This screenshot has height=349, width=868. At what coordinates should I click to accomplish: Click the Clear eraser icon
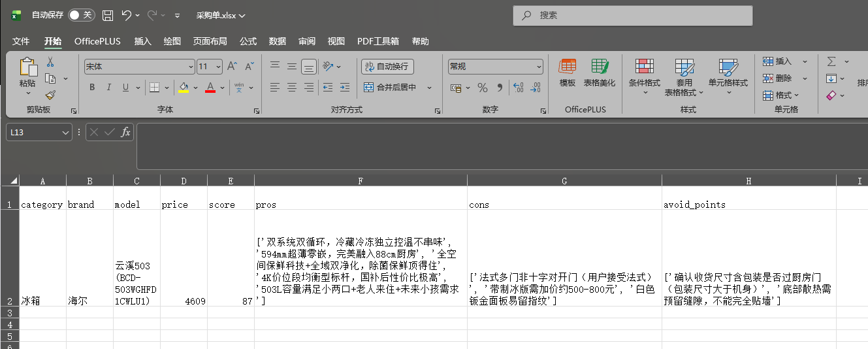click(x=831, y=95)
